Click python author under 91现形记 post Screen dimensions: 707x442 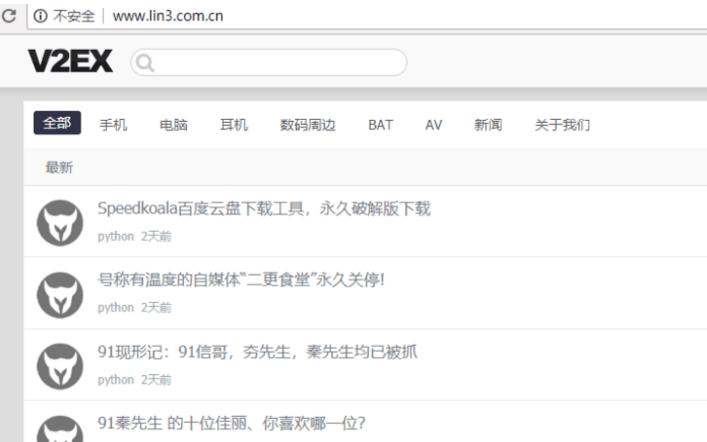click(116, 380)
